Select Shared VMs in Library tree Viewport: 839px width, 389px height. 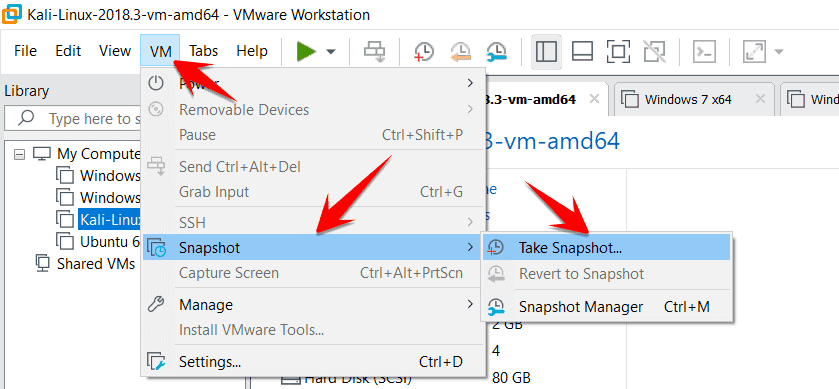(x=96, y=264)
